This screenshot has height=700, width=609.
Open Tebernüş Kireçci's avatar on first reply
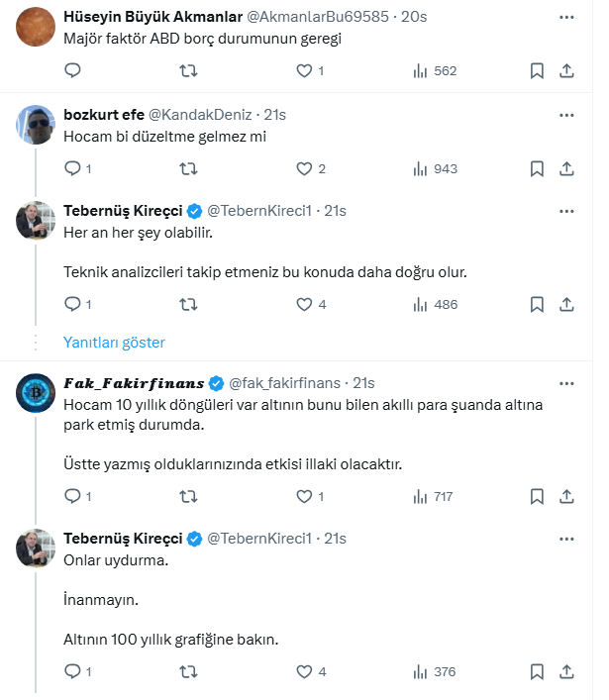point(35,222)
